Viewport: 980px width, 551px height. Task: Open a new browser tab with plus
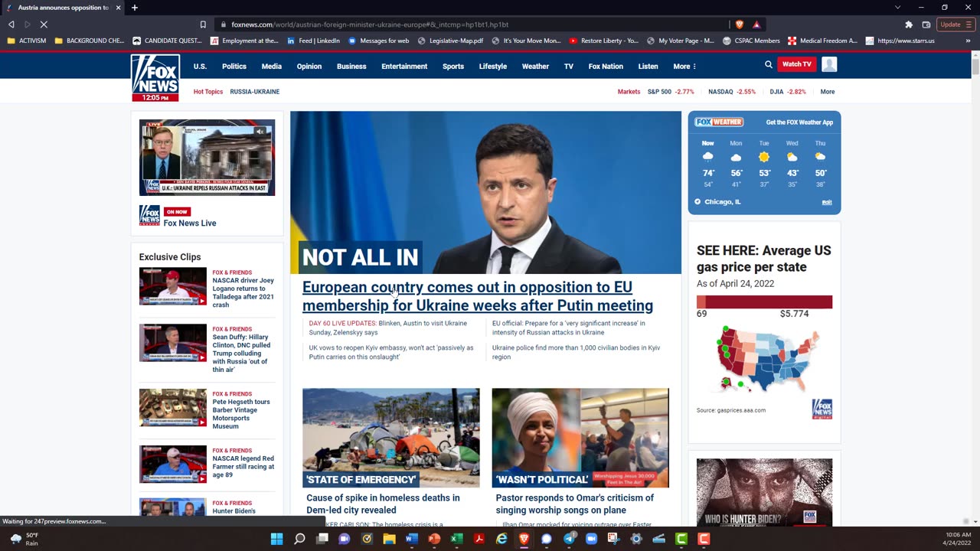pos(134,8)
